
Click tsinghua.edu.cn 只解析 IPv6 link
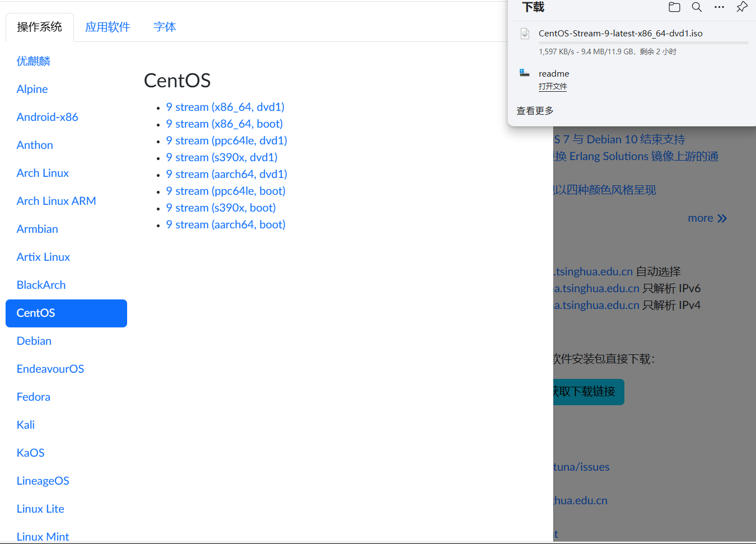(597, 288)
